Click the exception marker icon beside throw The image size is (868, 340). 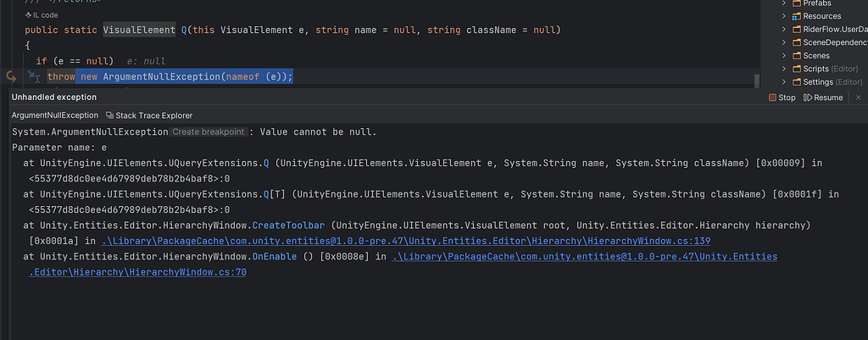pos(33,76)
